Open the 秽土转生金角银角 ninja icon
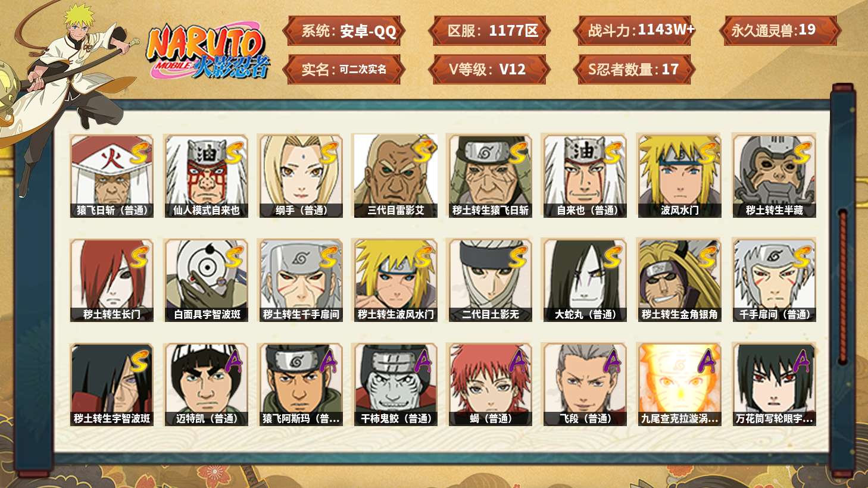Viewport: 868px width, 488px height. [679, 280]
